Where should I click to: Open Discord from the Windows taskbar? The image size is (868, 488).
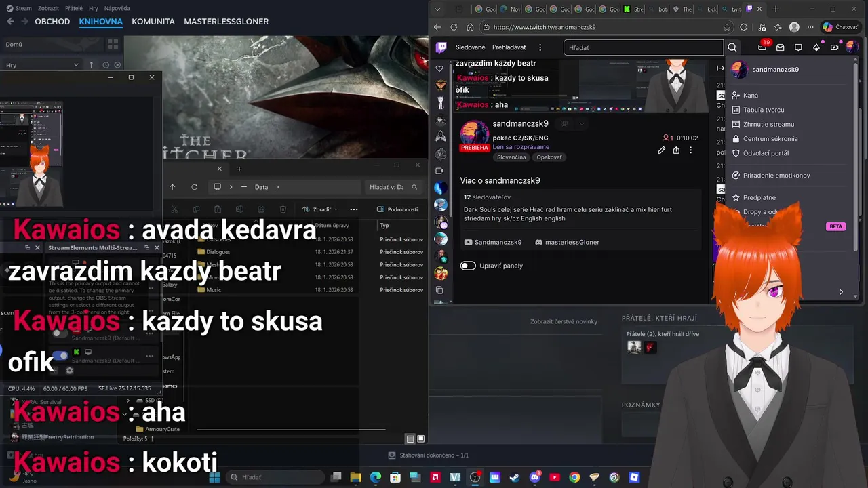pyautogui.click(x=534, y=477)
